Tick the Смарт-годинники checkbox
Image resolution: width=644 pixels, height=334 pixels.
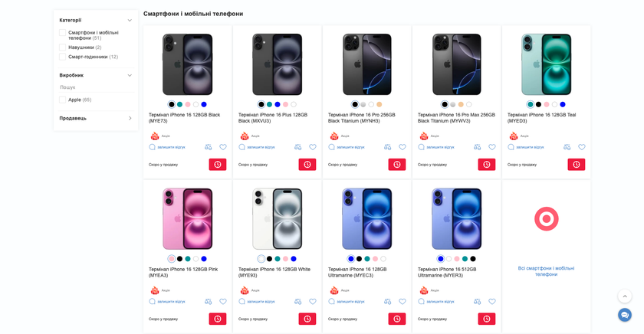point(63,57)
